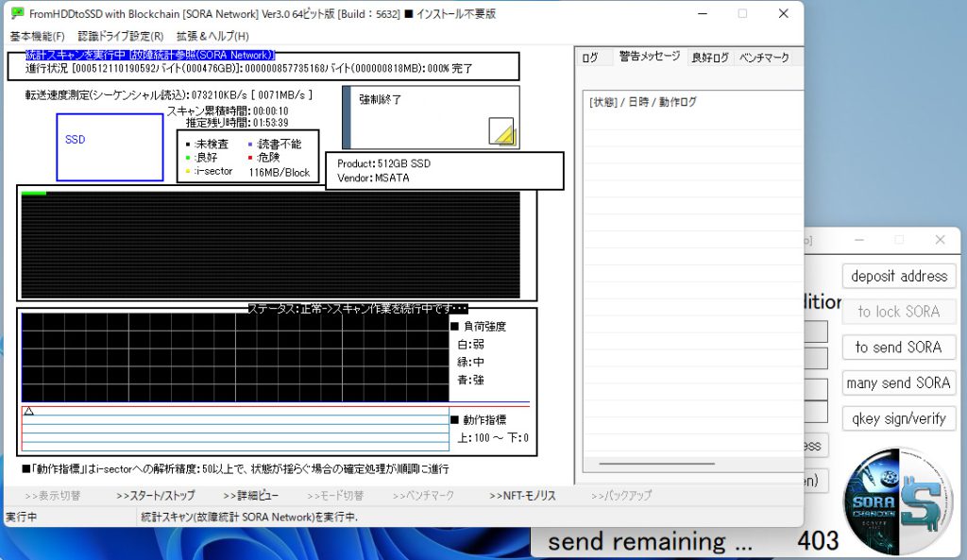
Task: Click the ステータス:正常 status label
Action: click(x=357, y=309)
